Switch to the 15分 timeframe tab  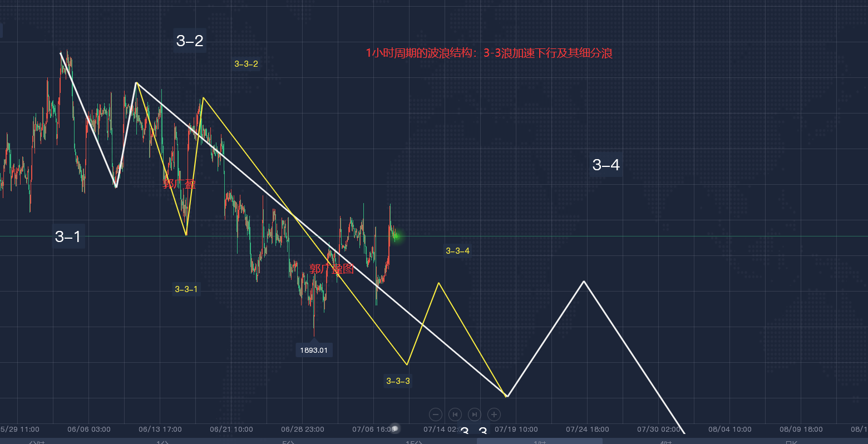click(x=414, y=442)
